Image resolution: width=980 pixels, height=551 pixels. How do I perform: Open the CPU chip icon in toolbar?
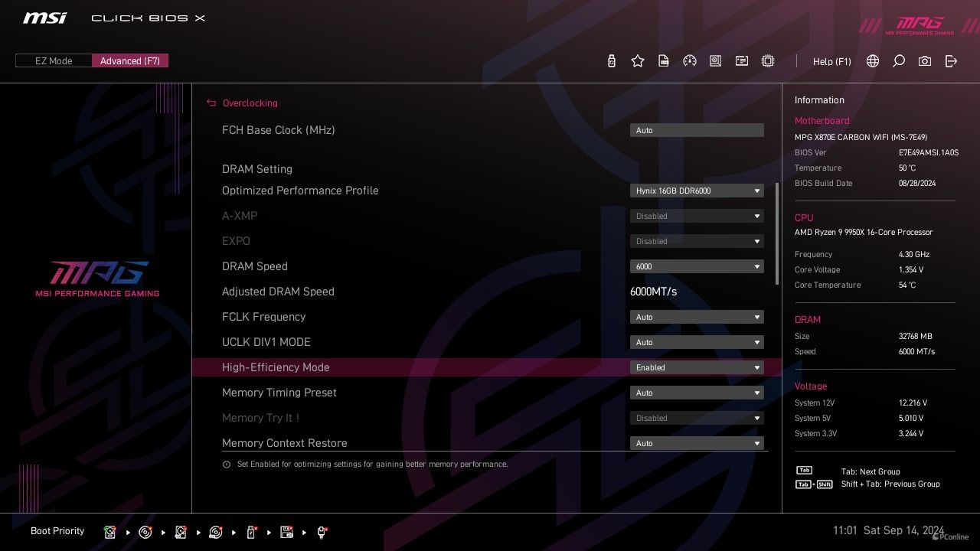point(768,61)
